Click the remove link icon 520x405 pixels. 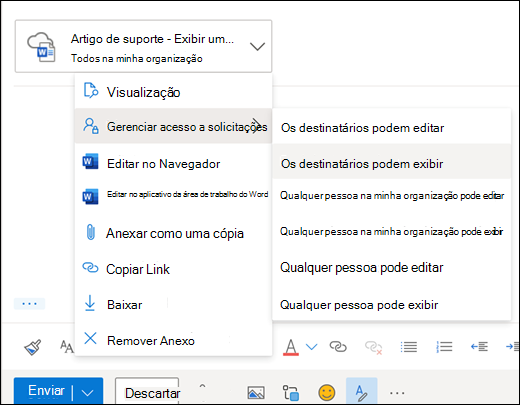pos(373,347)
